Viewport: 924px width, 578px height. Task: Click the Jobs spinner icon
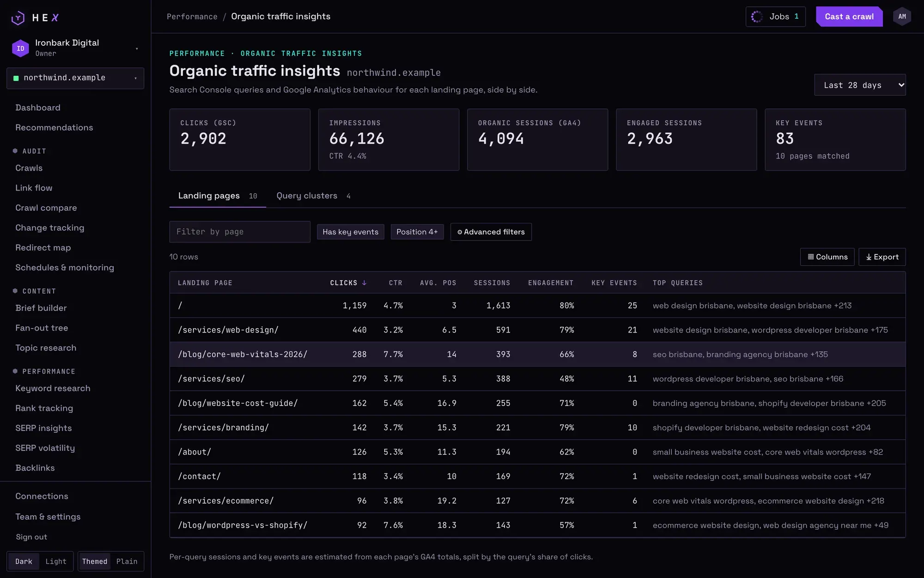point(757,17)
